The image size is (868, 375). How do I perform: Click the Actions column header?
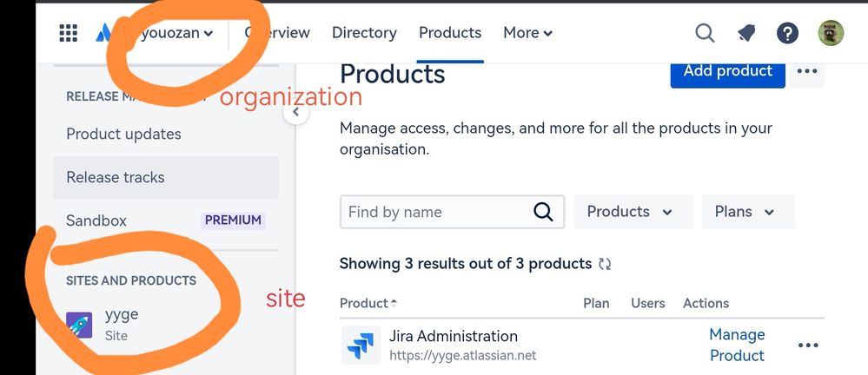tap(706, 303)
